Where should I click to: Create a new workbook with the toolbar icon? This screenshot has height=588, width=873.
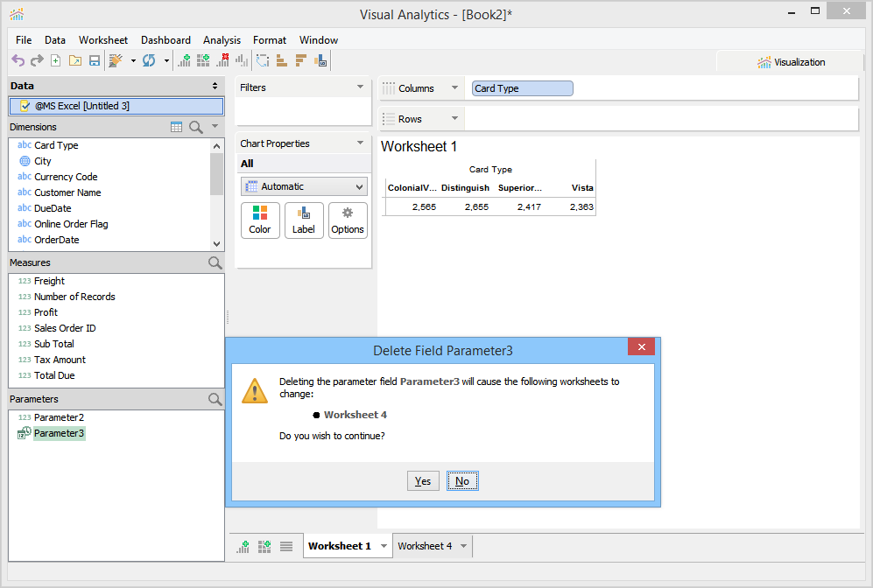tap(56, 60)
